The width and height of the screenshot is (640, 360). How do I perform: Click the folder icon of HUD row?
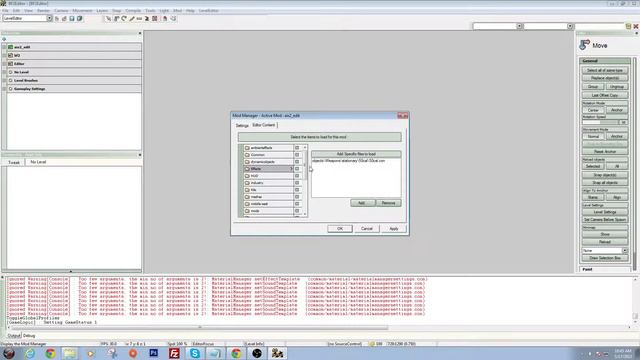point(247,176)
